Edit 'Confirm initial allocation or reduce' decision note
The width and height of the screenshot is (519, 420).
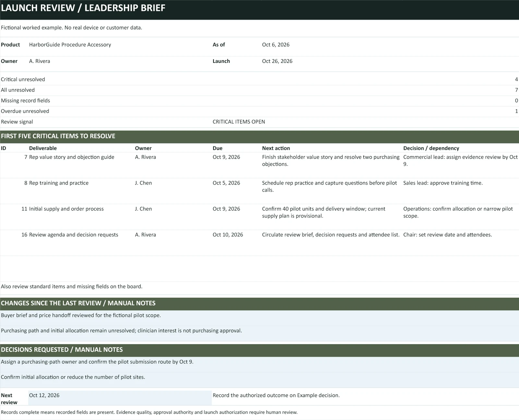259,380
